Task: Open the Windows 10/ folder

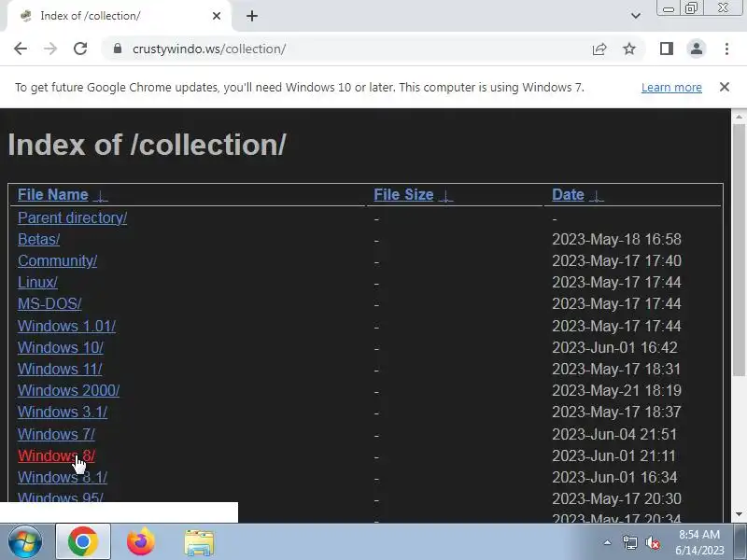Action: 61,347
